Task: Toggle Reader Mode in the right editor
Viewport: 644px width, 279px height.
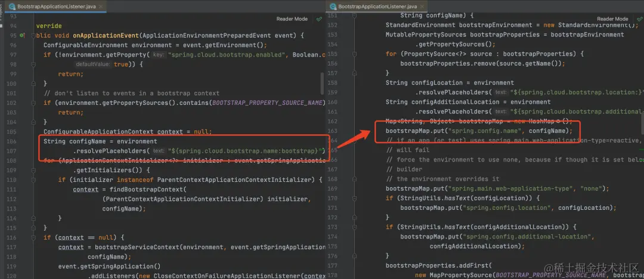Action: [612, 19]
